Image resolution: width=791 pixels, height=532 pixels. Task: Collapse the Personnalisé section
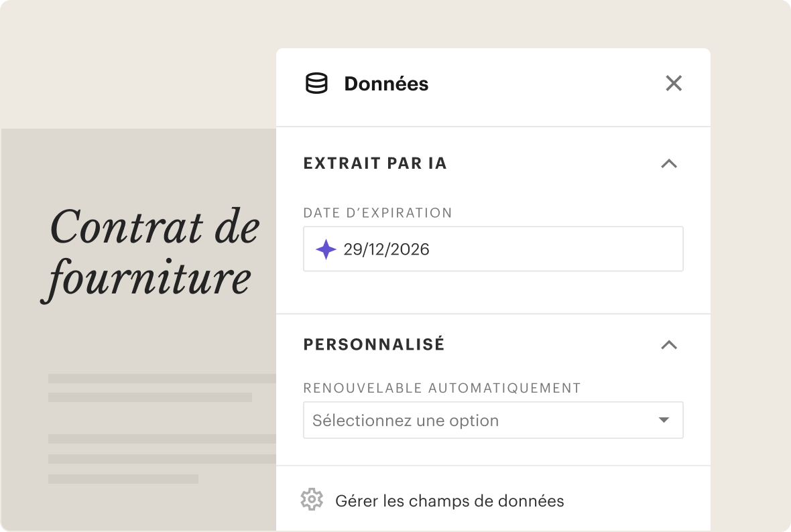[669, 345]
